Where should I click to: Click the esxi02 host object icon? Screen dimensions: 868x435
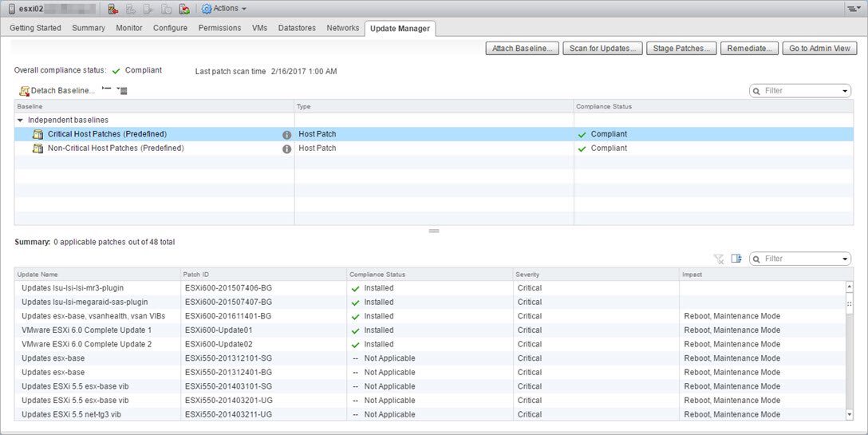coord(12,9)
